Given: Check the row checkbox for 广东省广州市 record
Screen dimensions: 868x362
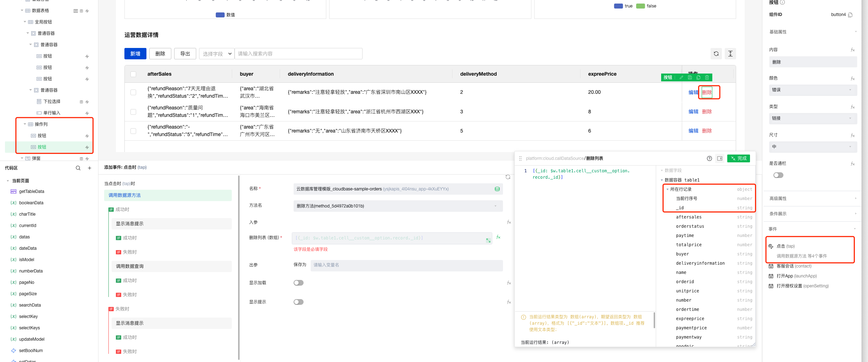Looking at the screenshot, I should pos(133,131).
